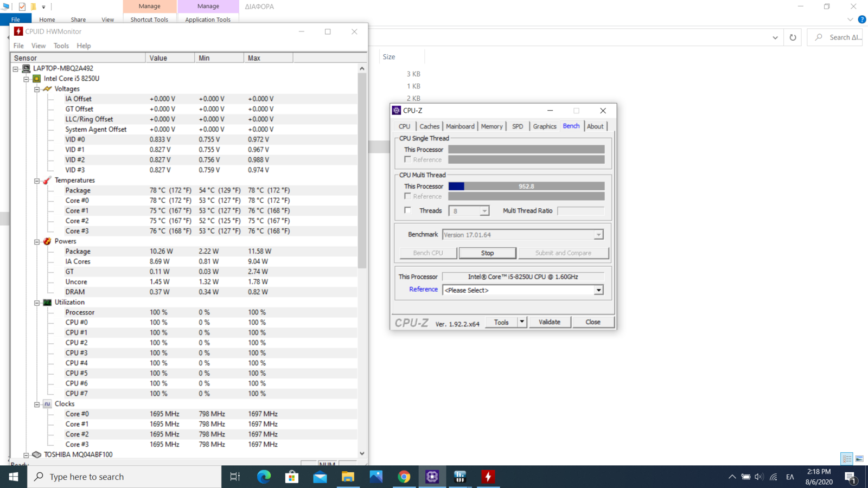Open File Explorer help question mark
Viewport: 868px width, 488px height.
[862, 20]
